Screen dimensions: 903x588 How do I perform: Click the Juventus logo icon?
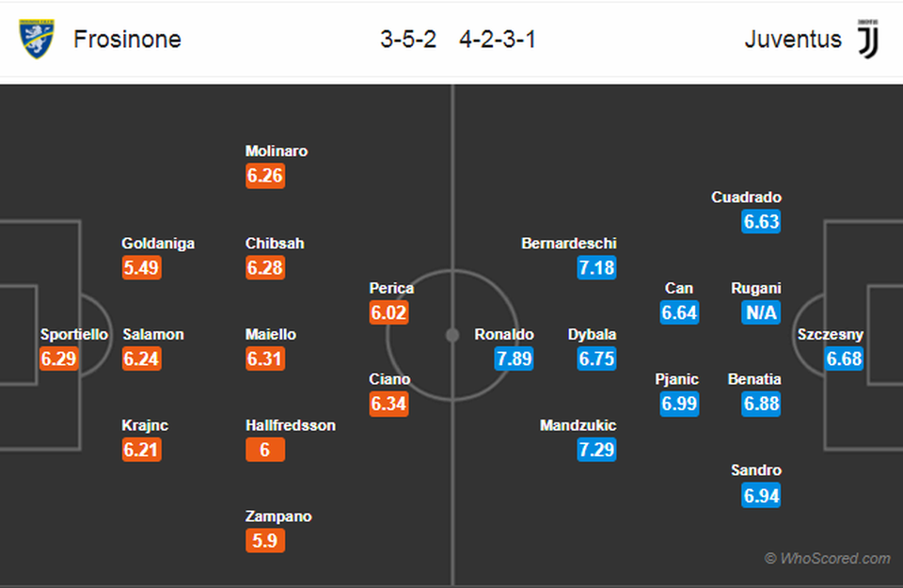[x=868, y=39]
